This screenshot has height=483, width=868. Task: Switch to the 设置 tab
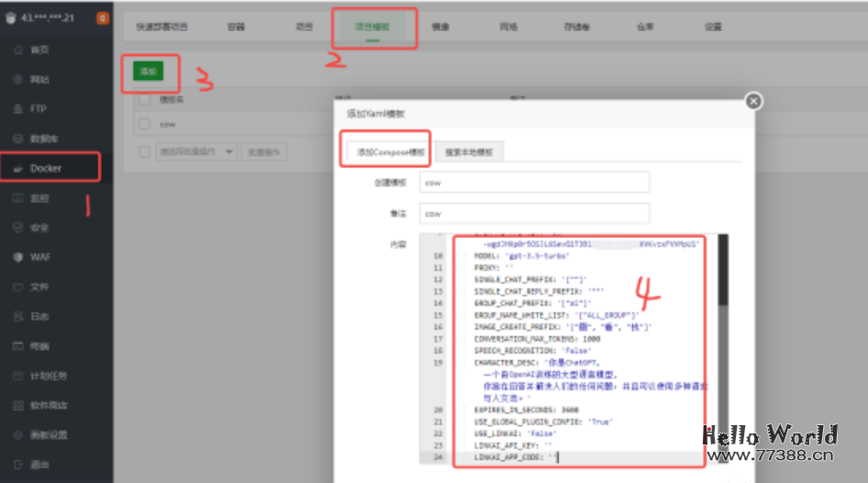pyautogui.click(x=713, y=27)
